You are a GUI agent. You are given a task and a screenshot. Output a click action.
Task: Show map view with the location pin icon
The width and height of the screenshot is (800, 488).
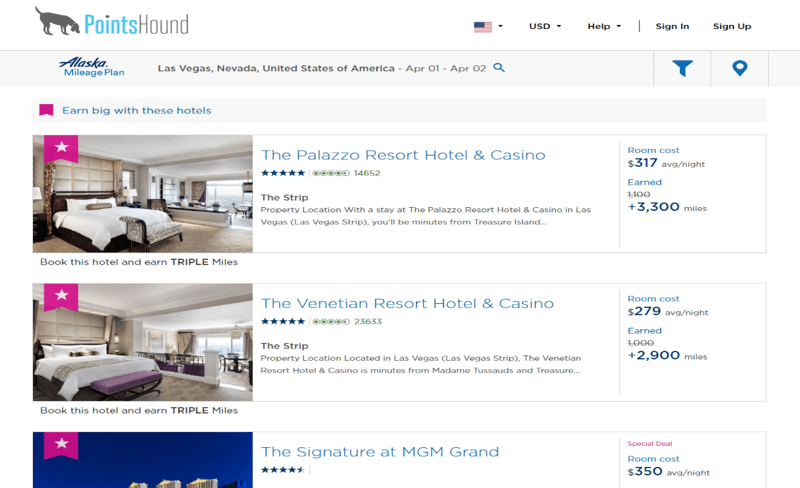pyautogui.click(x=740, y=68)
